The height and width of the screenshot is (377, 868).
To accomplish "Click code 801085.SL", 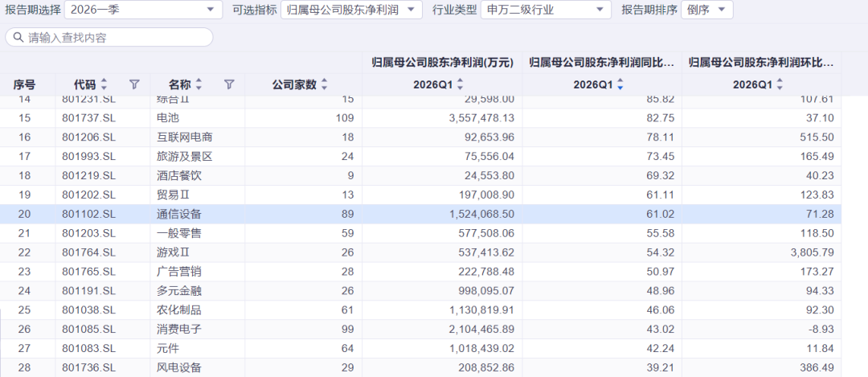I will 89,330.
